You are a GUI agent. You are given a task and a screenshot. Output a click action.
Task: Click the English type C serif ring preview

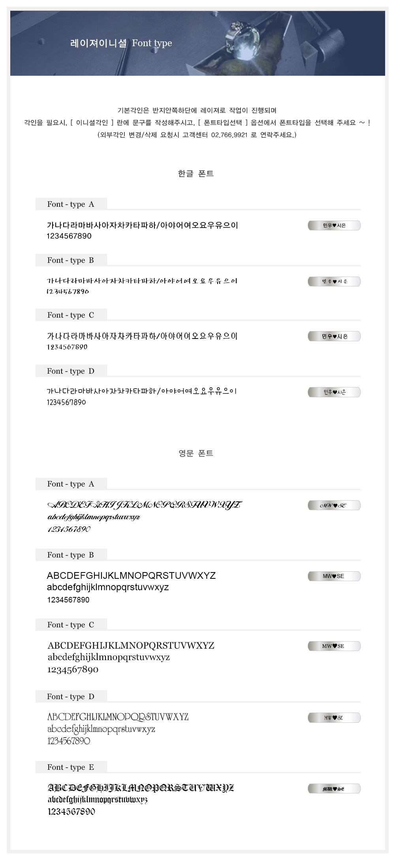point(334,646)
